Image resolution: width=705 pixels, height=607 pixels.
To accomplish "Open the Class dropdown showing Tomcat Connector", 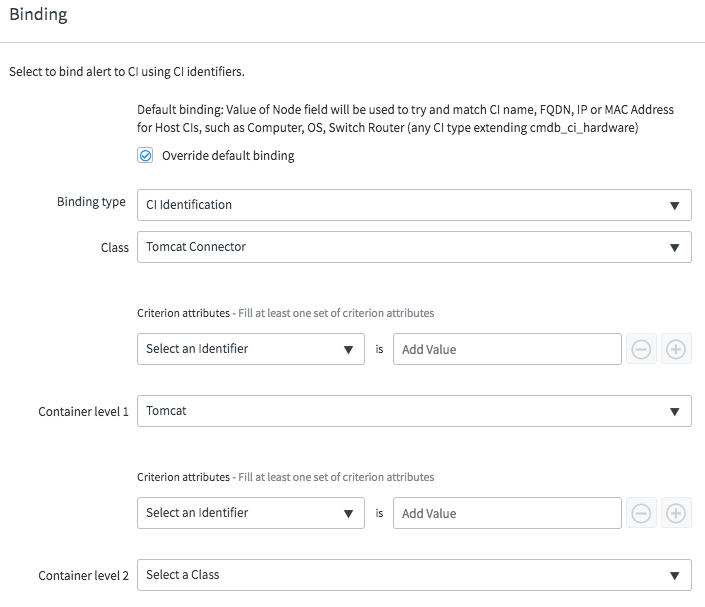I will (x=414, y=247).
